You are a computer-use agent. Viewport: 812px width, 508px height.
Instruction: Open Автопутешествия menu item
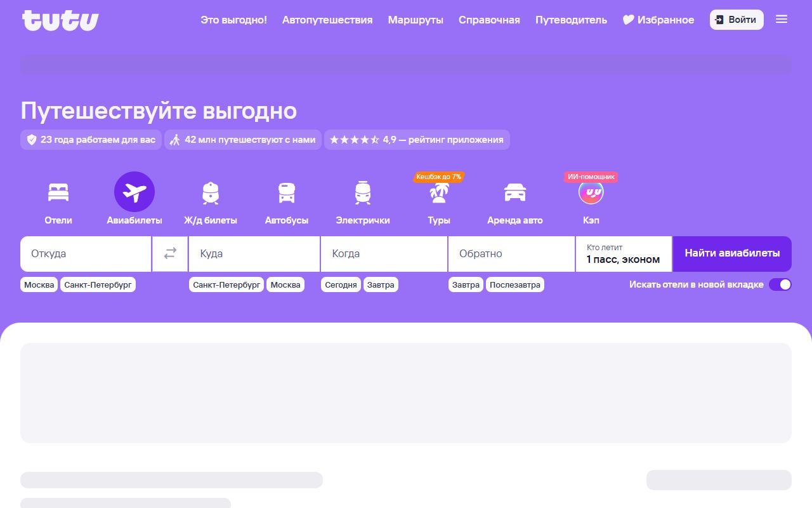point(327,20)
